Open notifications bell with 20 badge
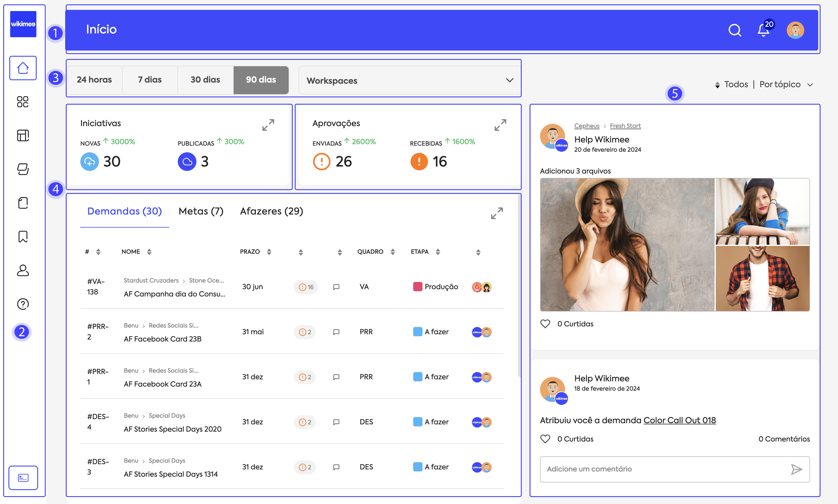 pos(764,30)
